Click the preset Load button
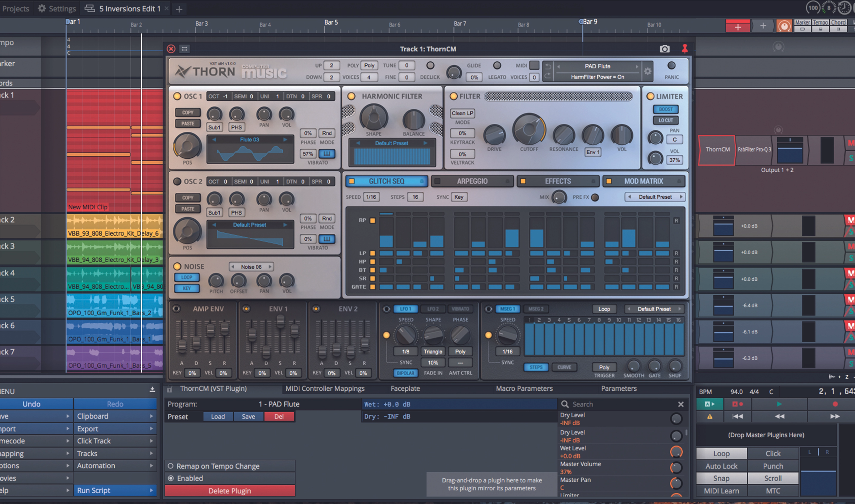 (218, 416)
